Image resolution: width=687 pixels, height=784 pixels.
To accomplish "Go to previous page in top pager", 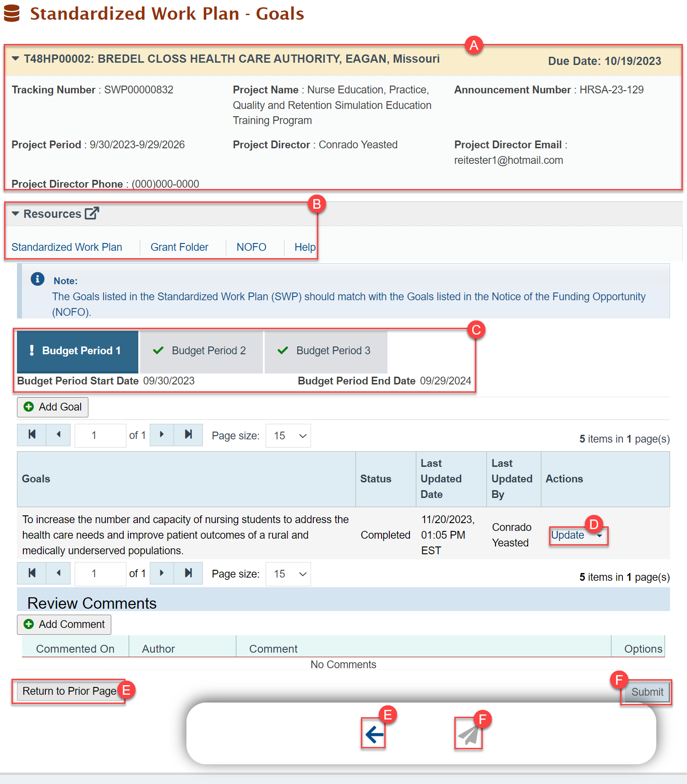I will pyautogui.click(x=58, y=435).
